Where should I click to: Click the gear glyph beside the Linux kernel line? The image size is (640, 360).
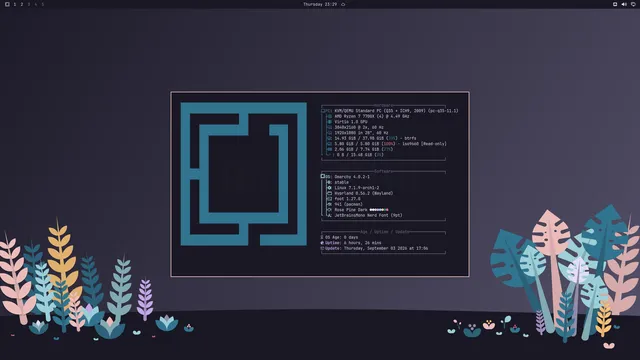329,188
